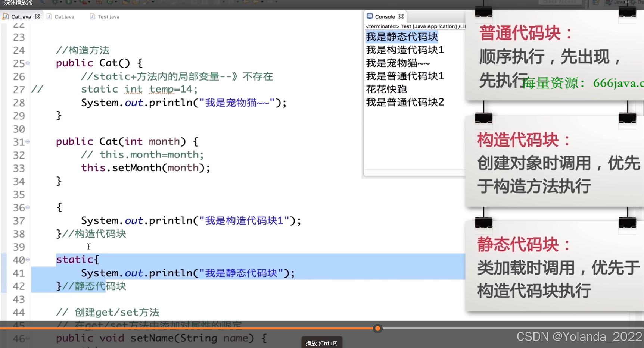The height and width of the screenshot is (348, 644).
Task: Collapse the Cat() constructor at line 25
Action: [x=28, y=63]
